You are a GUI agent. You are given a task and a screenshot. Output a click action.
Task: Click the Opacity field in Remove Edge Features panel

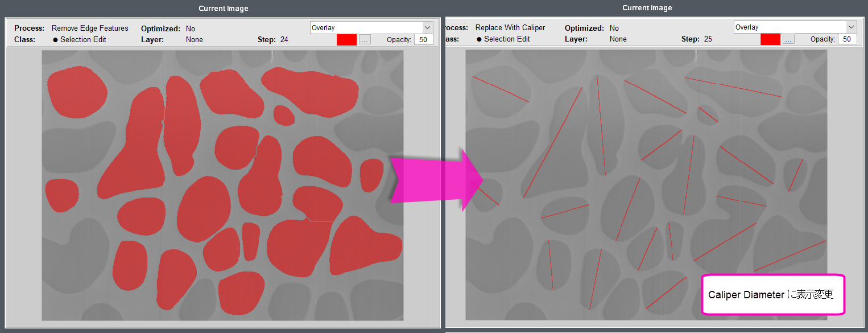pos(423,40)
